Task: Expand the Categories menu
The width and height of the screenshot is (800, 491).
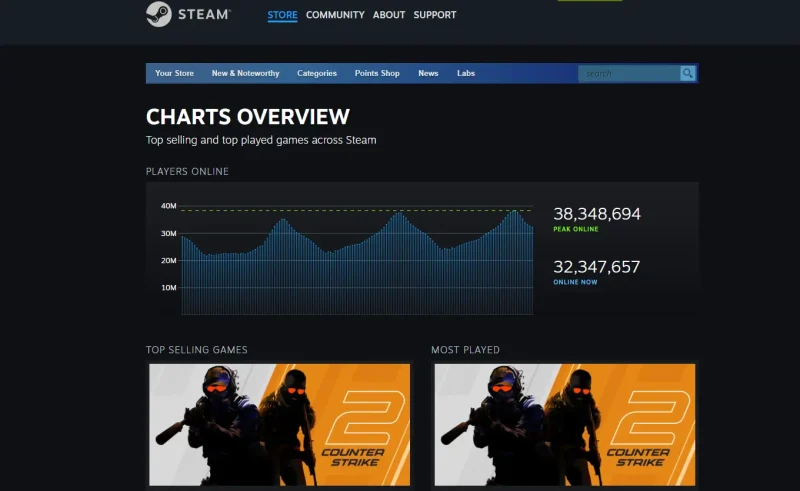Action: (317, 73)
